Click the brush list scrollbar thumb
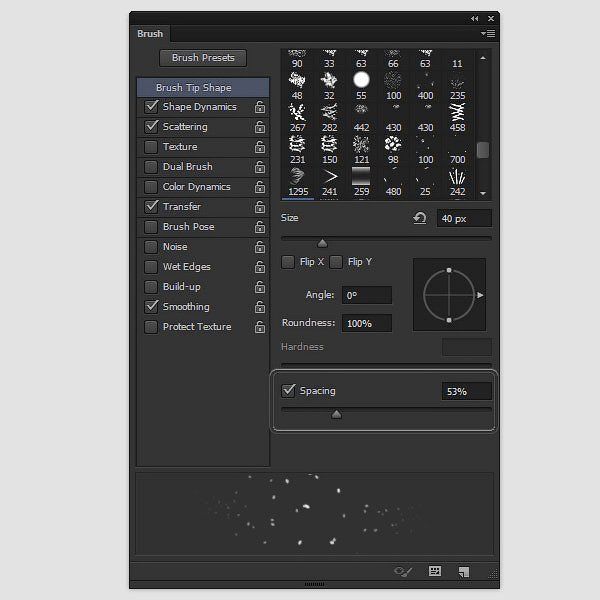Image resolution: width=600 pixels, height=600 pixels. [483, 150]
